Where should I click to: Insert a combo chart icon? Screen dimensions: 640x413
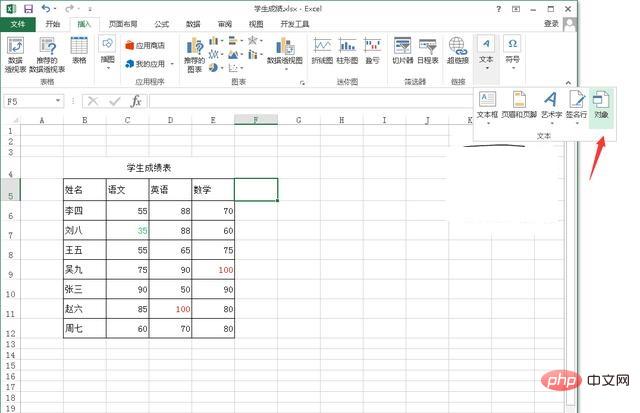(253, 54)
